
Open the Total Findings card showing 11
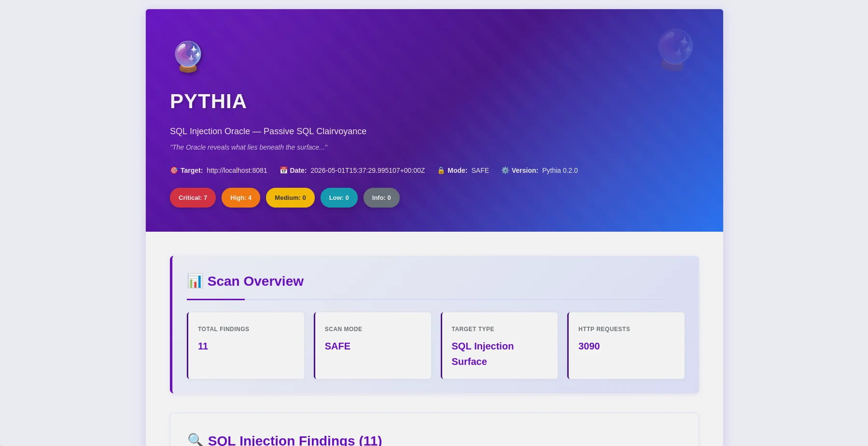click(246, 346)
